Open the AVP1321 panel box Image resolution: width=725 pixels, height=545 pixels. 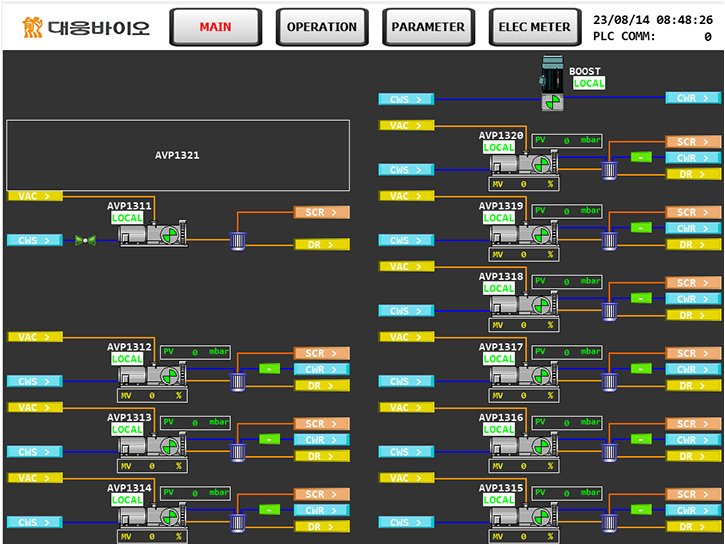[178, 155]
